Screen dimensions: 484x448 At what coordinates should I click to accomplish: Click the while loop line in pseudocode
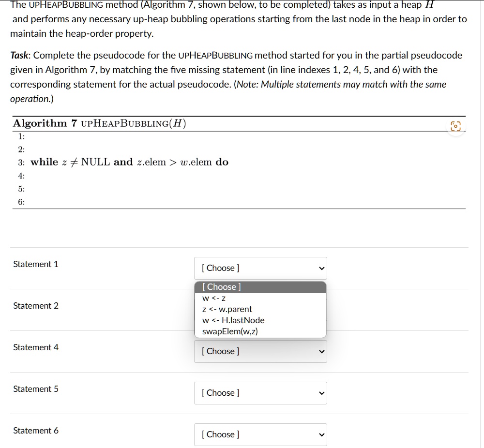tap(129, 162)
